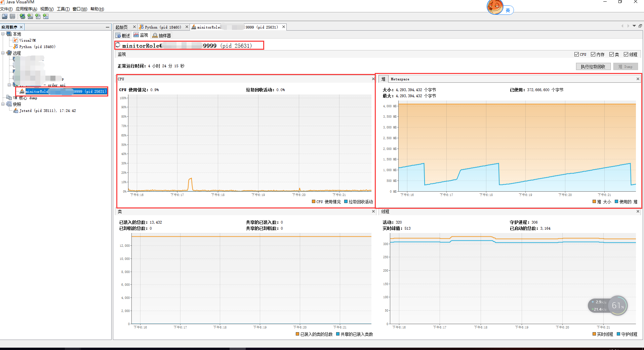The image size is (644, 350).
Task: Open the 文件(F) menu
Action: (6, 9)
